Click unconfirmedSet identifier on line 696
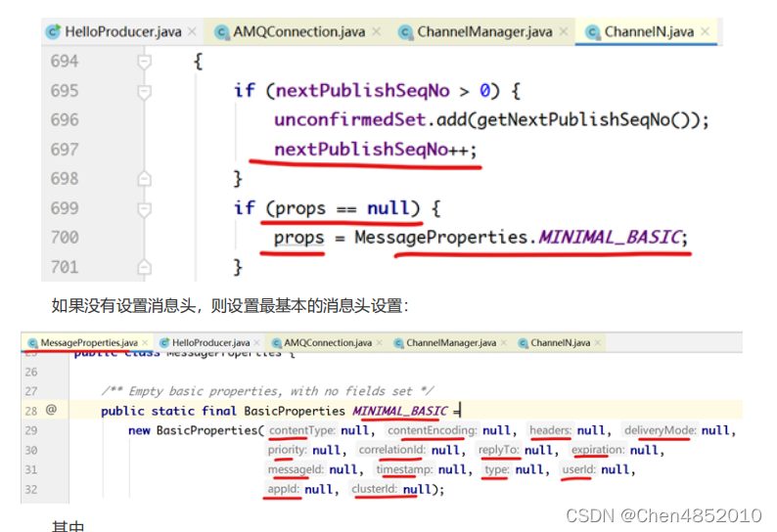The width and height of the screenshot is (777, 532). 349,120
